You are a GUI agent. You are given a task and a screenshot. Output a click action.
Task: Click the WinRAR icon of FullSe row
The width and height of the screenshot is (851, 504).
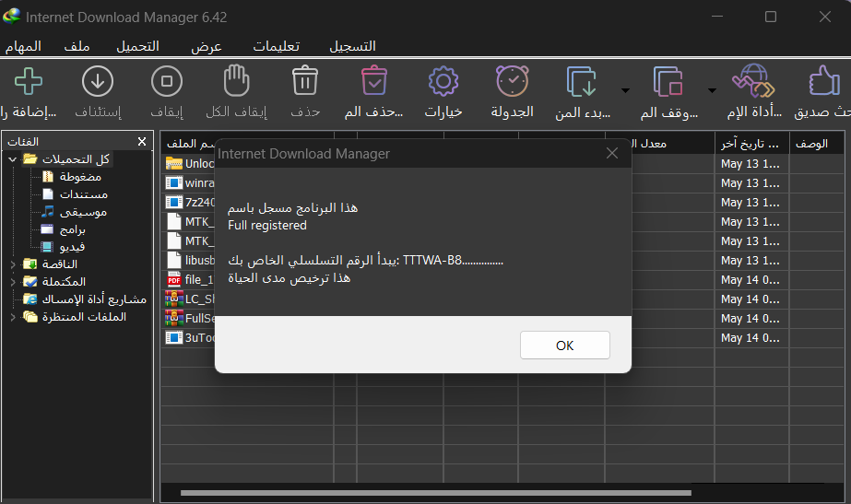[173, 318]
